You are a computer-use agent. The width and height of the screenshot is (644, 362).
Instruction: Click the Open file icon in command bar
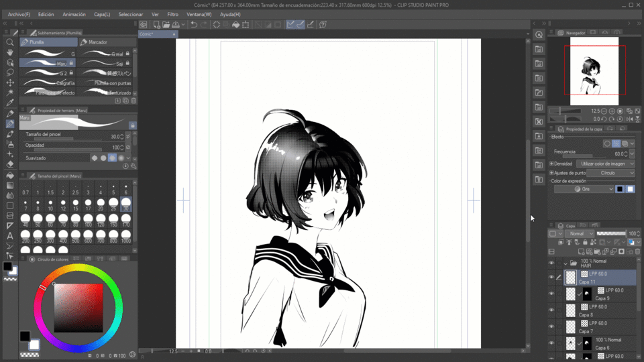166,25
